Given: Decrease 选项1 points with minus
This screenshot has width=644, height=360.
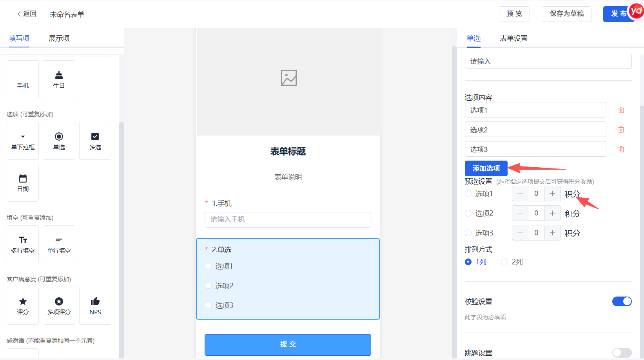Looking at the screenshot, I should coord(520,194).
